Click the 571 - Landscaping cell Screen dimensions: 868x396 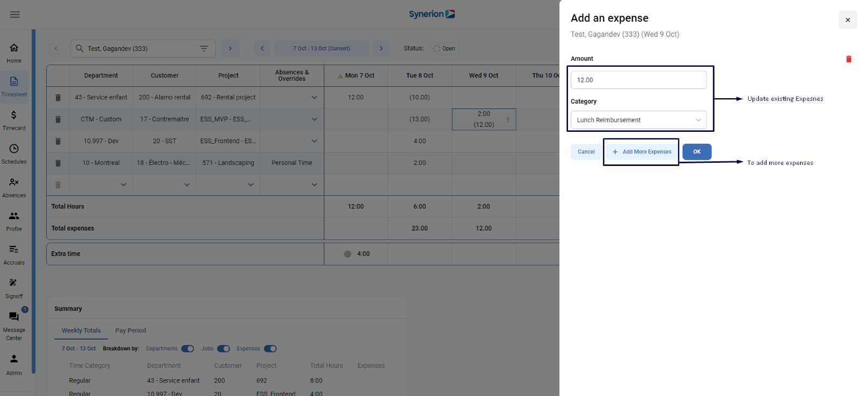(228, 163)
